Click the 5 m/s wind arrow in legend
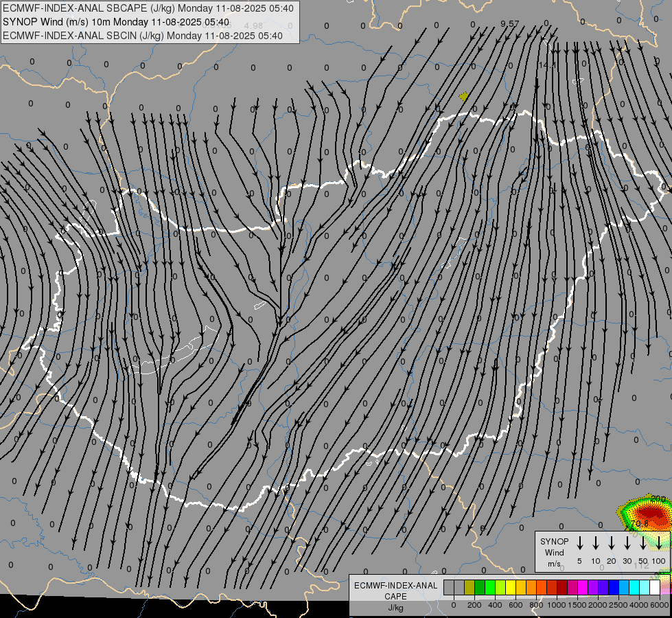Viewport: 672px width, 618px height. click(579, 543)
